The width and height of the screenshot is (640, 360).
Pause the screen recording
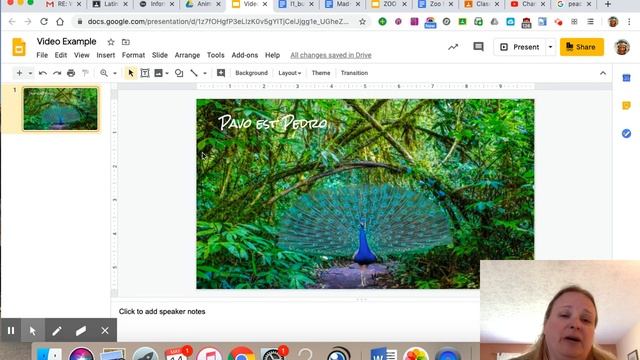pos(11,330)
